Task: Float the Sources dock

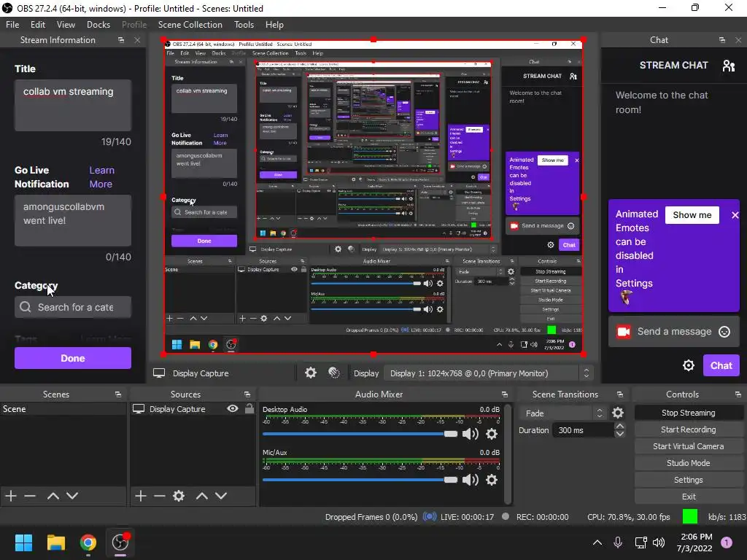Action: (247, 394)
